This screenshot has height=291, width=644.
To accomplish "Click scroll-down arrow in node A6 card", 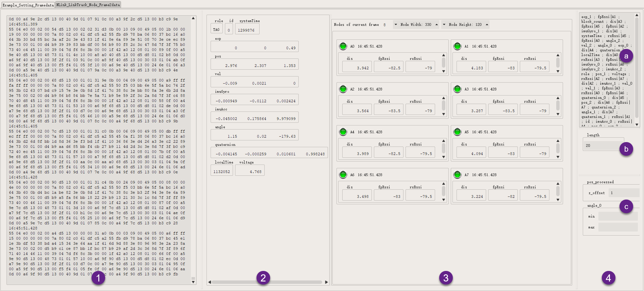I will 444,200.
